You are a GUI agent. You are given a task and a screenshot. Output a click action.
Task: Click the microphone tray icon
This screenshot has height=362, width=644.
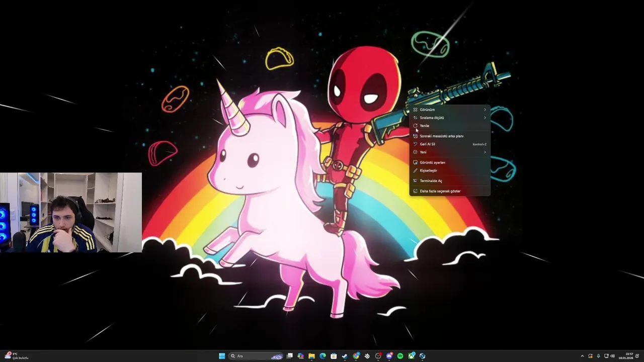click(598, 356)
